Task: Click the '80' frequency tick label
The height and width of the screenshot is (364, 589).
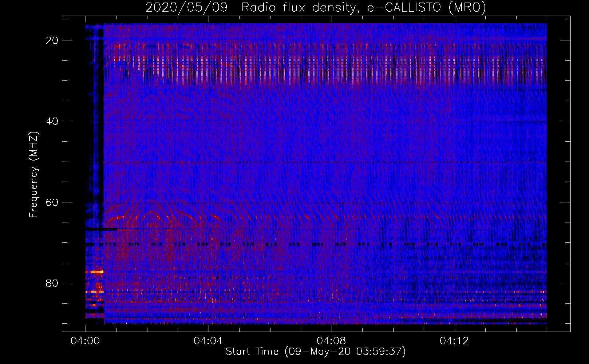Action: (x=52, y=283)
